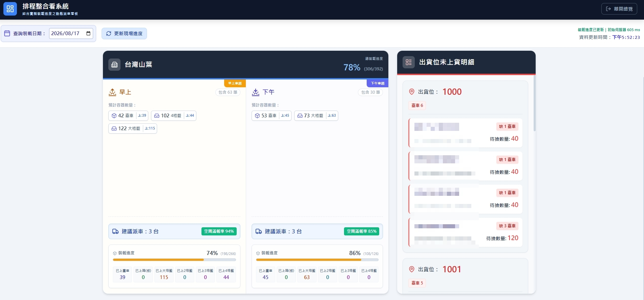The width and height of the screenshot is (644, 300).
Task: Click the tray icon in the 102 4格籃 chip
Action: (157, 116)
